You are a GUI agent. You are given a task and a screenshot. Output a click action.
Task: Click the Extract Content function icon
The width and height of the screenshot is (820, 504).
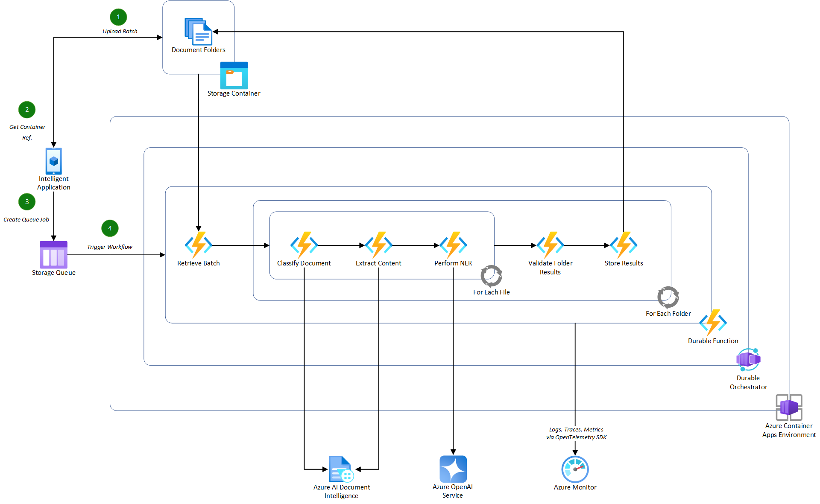(378, 245)
